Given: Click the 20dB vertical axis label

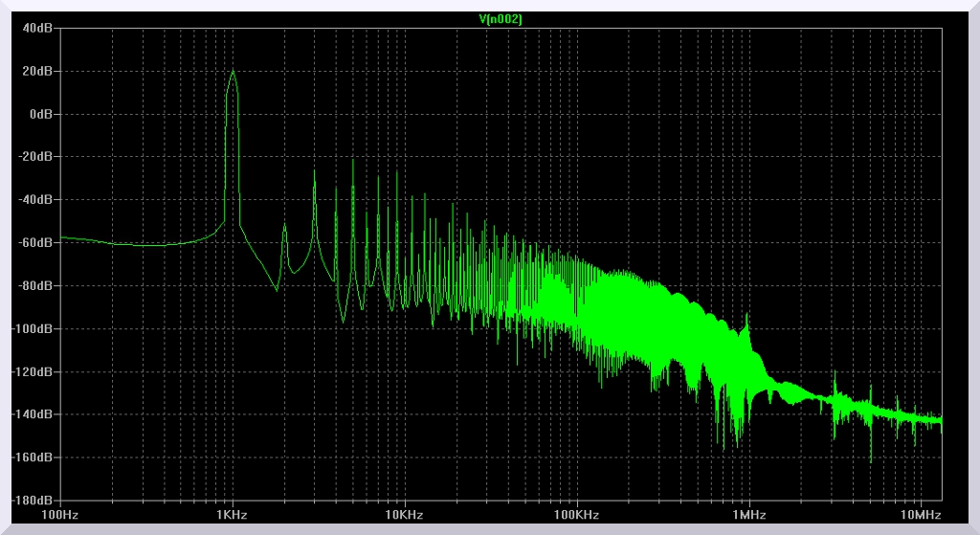Looking at the screenshot, I should pyautogui.click(x=38, y=71).
